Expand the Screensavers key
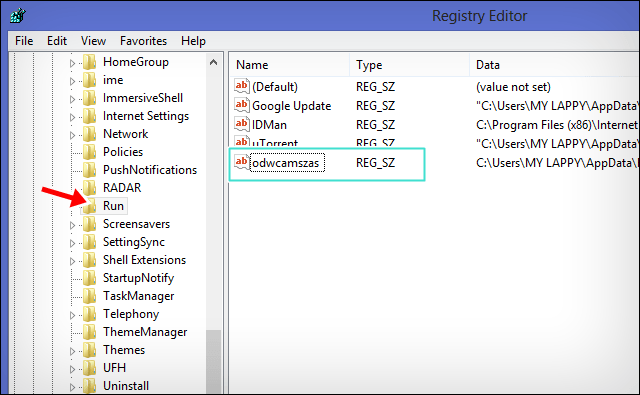This screenshot has width=640, height=395. pyautogui.click(x=72, y=225)
